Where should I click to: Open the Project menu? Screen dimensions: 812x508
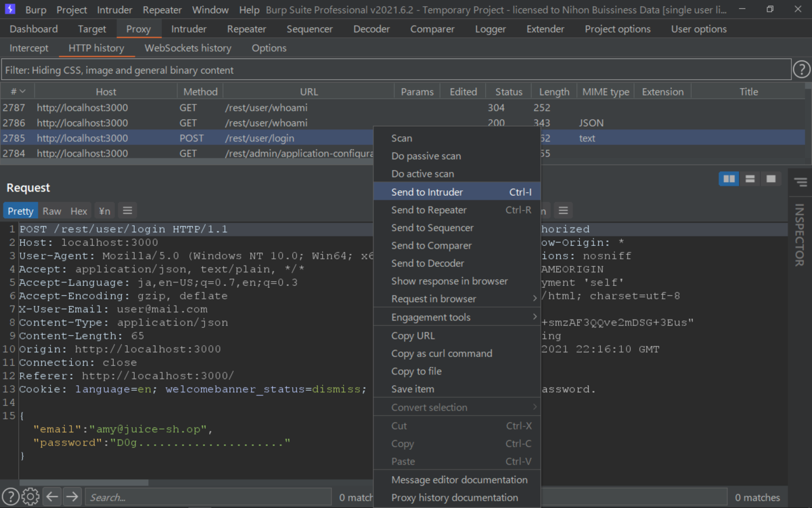[72, 10]
